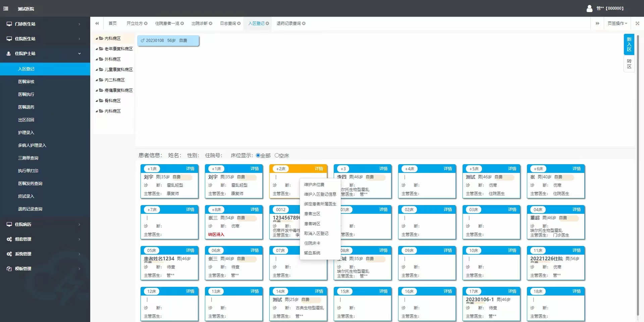Expand 系统管理 sidebar chevron

coord(79,254)
